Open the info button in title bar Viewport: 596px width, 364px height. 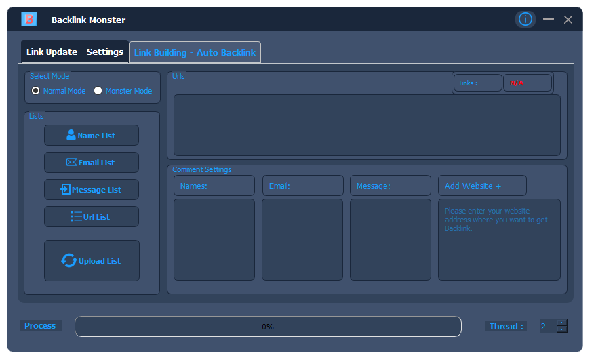(x=525, y=19)
